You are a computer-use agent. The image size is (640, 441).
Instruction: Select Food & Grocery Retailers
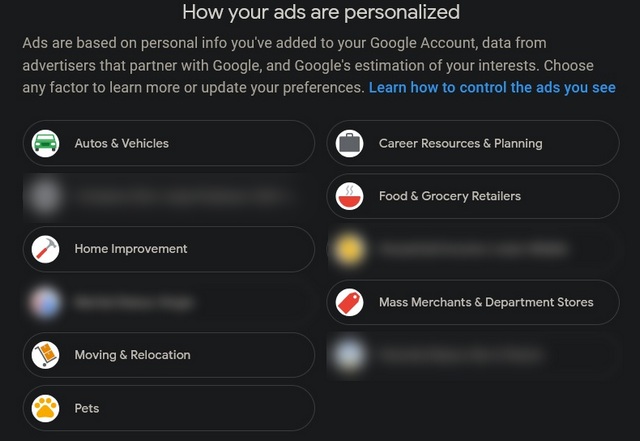(x=473, y=196)
